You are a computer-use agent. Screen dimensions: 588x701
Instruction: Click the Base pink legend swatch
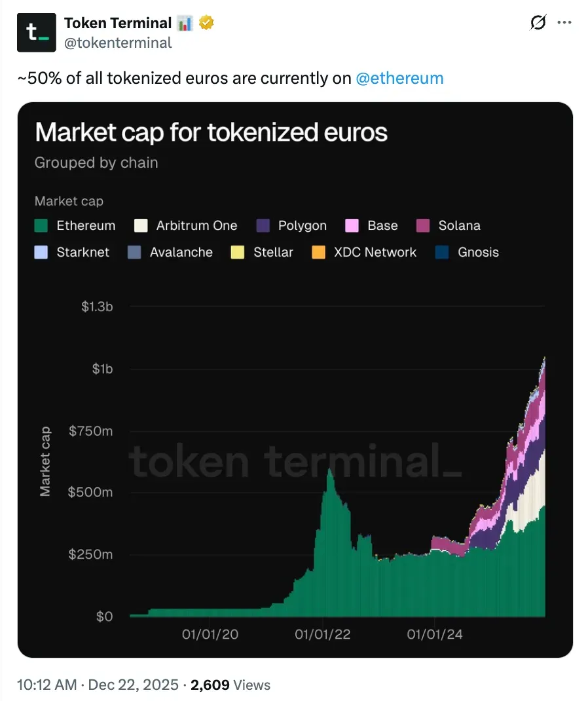coord(352,226)
